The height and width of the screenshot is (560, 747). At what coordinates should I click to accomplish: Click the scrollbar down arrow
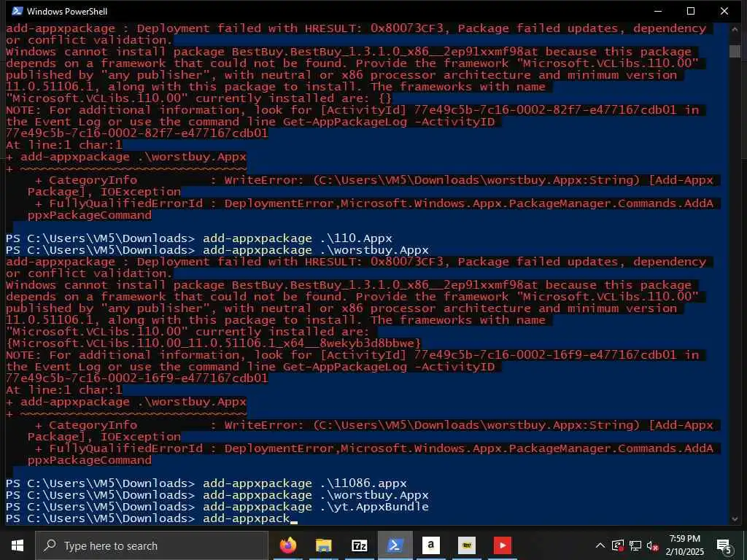735,519
